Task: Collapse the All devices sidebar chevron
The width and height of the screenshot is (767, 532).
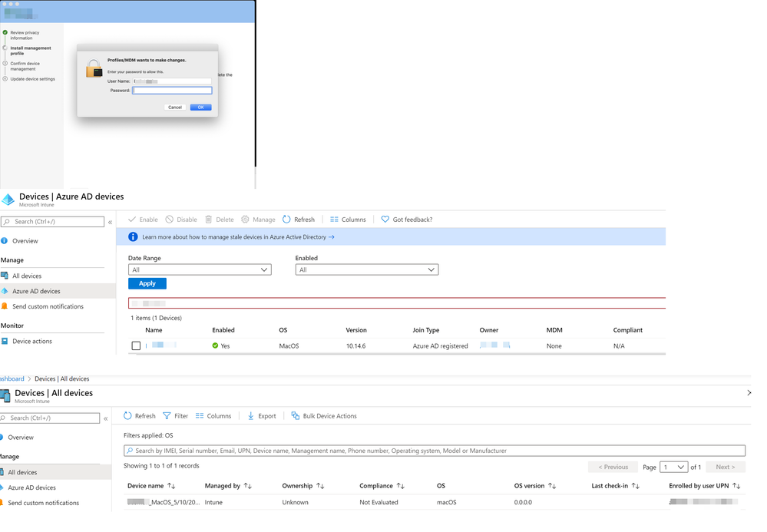Action: (x=106, y=418)
